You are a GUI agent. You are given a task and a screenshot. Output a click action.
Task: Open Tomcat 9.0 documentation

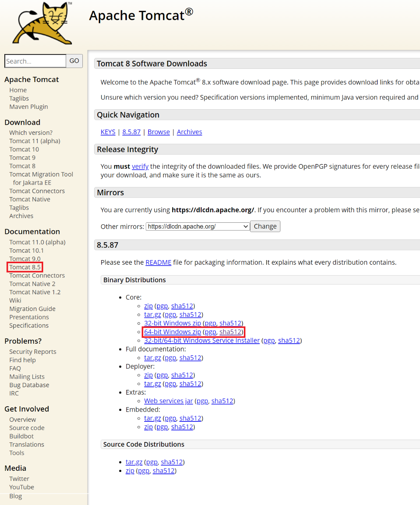[x=25, y=259]
